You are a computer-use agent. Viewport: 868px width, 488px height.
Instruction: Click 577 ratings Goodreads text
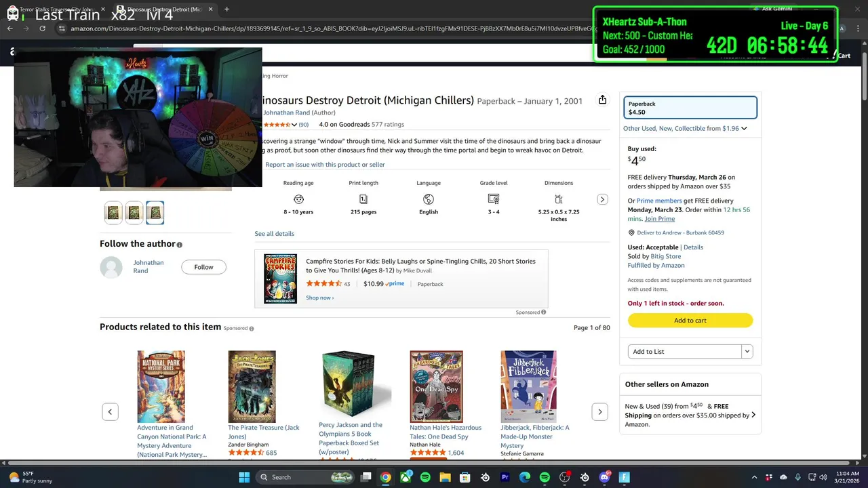click(x=388, y=125)
